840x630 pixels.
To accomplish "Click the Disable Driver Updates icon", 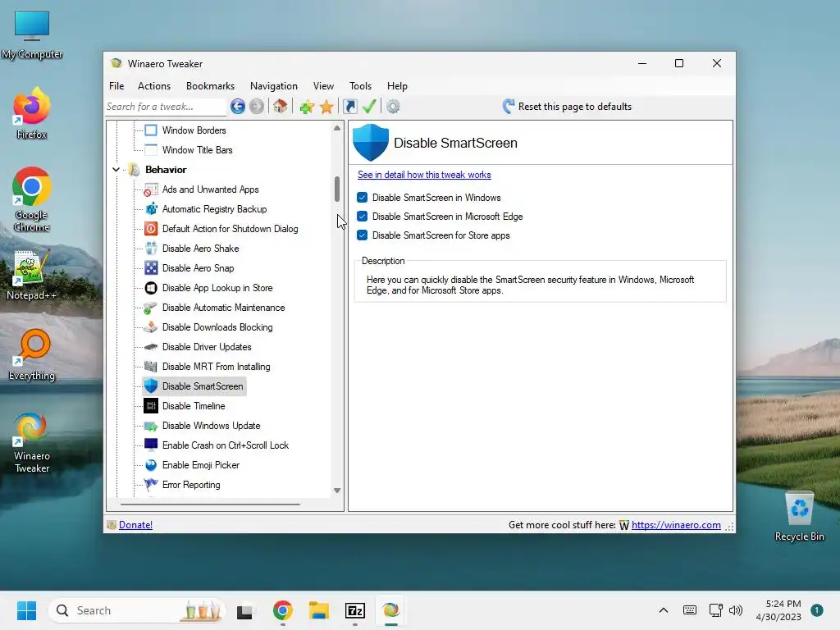I will [x=151, y=347].
